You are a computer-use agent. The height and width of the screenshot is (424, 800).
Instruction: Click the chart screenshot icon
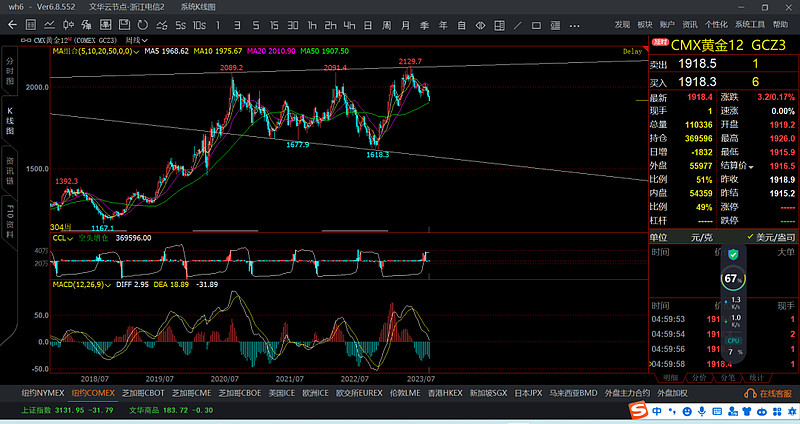105,24
